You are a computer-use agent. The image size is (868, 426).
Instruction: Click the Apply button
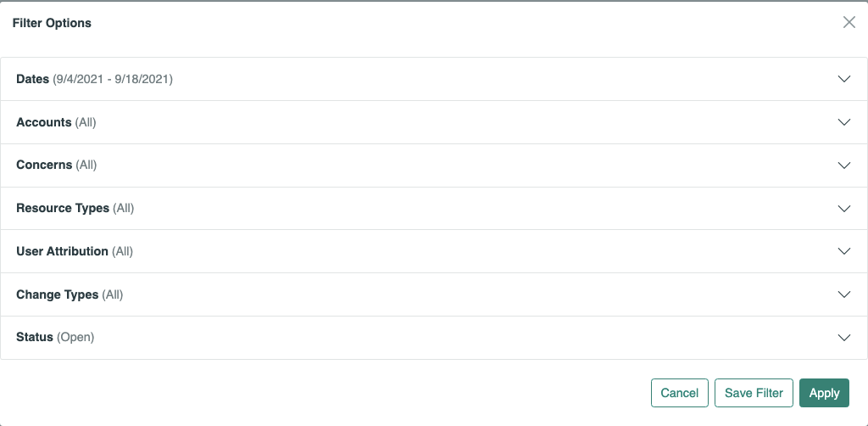(824, 393)
